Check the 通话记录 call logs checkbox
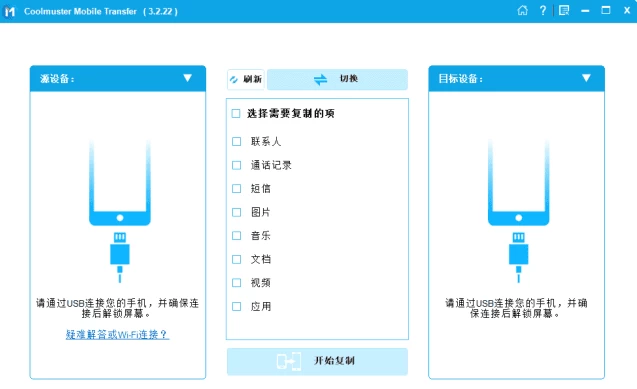Viewport: 637px width, 389px height. click(236, 165)
